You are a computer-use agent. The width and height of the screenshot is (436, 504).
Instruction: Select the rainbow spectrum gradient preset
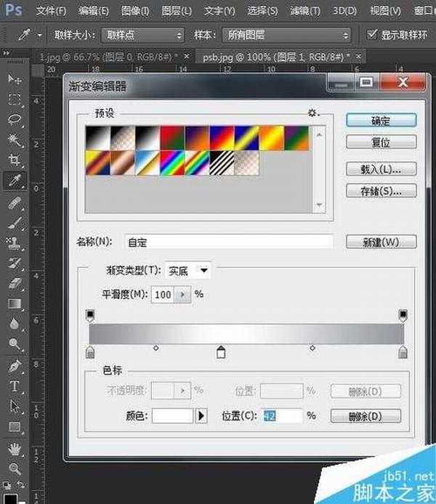[172, 162]
